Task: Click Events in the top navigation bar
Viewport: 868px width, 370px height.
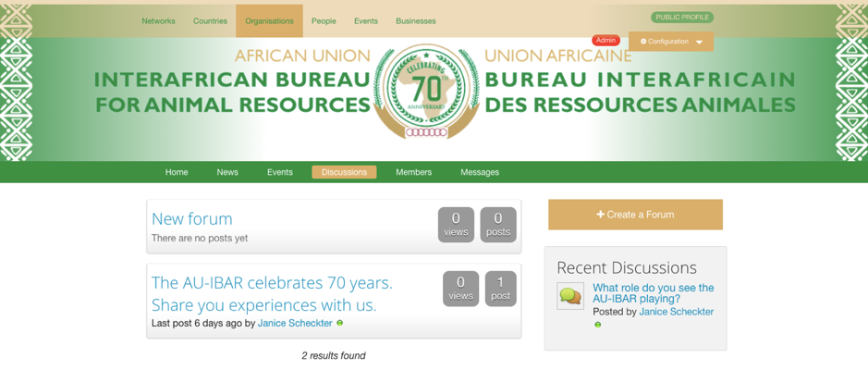Action: pyautogui.click(x=366, y=21)
